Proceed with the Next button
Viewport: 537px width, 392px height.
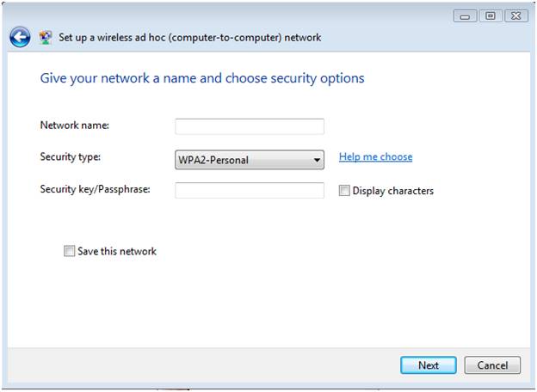(x=429, y=365)
